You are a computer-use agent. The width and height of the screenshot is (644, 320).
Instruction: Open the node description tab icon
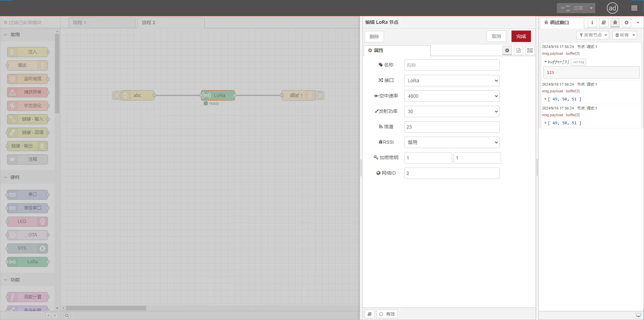pos(518,50)
